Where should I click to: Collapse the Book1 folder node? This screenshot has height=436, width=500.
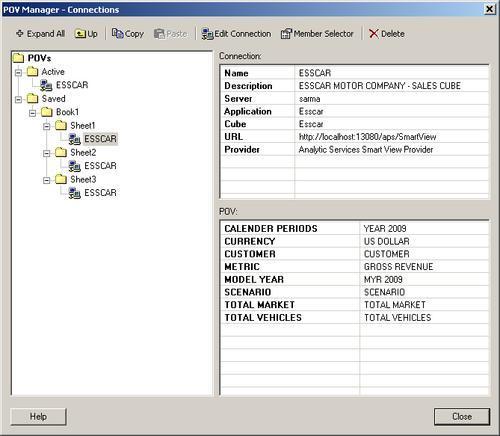click(x=32, y=113)
